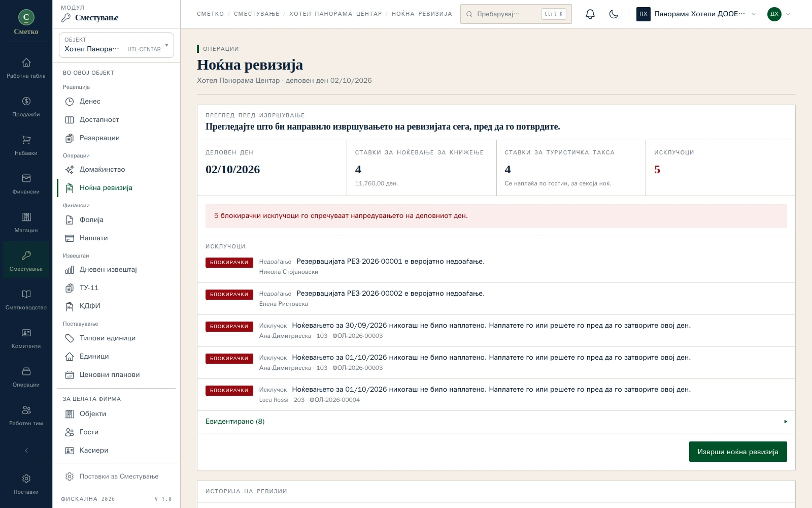Image resolution: width=812 pixels, height=508 pixels.
Task: Click the ТУ-11 clipboard icon
Action: tap(70, 288)
